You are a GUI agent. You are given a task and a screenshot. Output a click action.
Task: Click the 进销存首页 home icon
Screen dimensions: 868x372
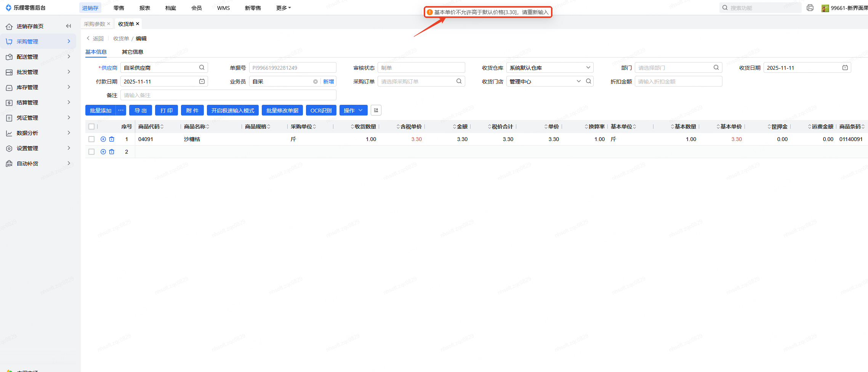(9, 26)
